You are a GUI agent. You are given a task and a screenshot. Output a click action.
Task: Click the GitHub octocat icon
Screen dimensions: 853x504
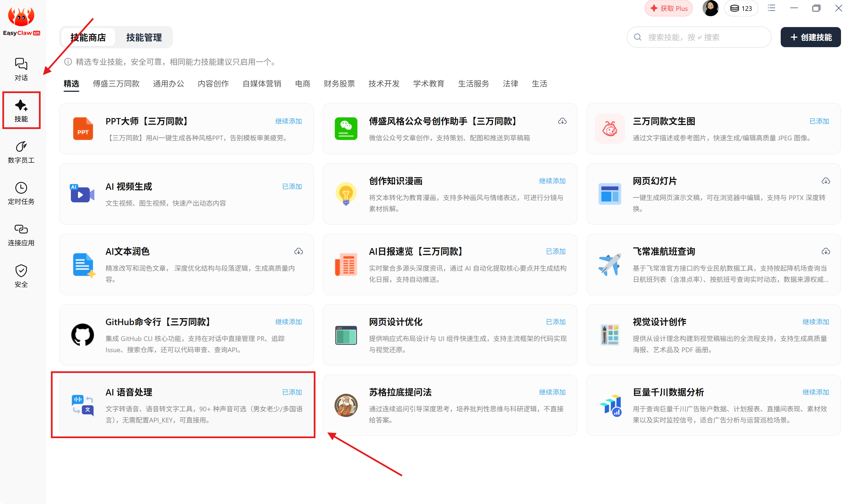tap(83, 335)
